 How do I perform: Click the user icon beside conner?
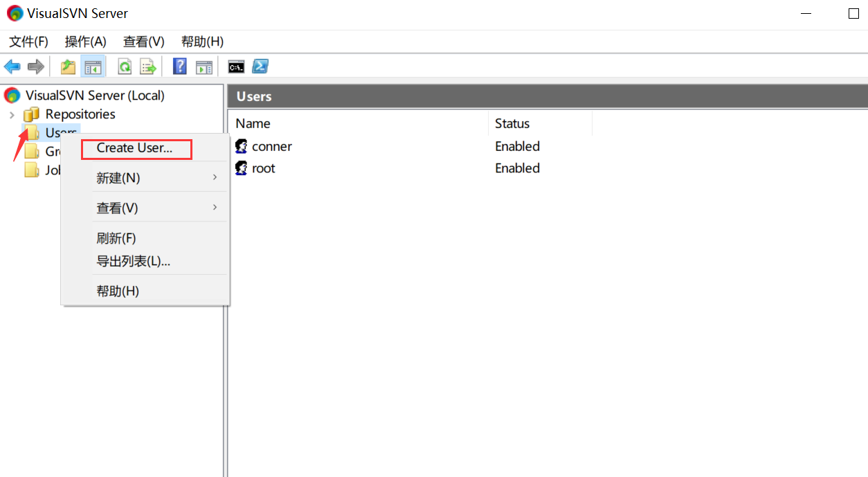[242, 146]
